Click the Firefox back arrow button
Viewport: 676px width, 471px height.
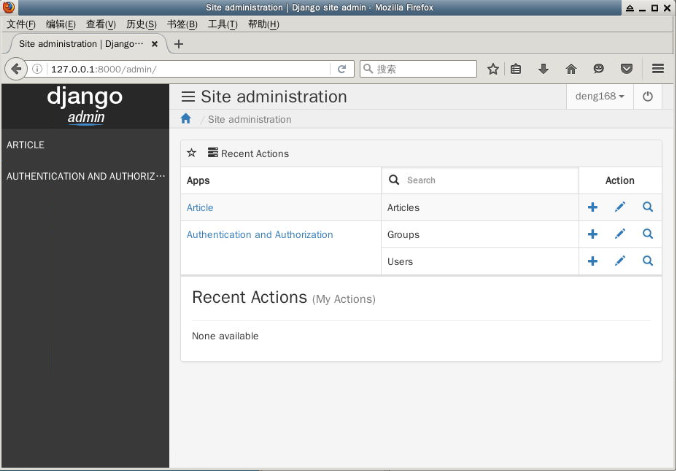click(x=16, y=69)
